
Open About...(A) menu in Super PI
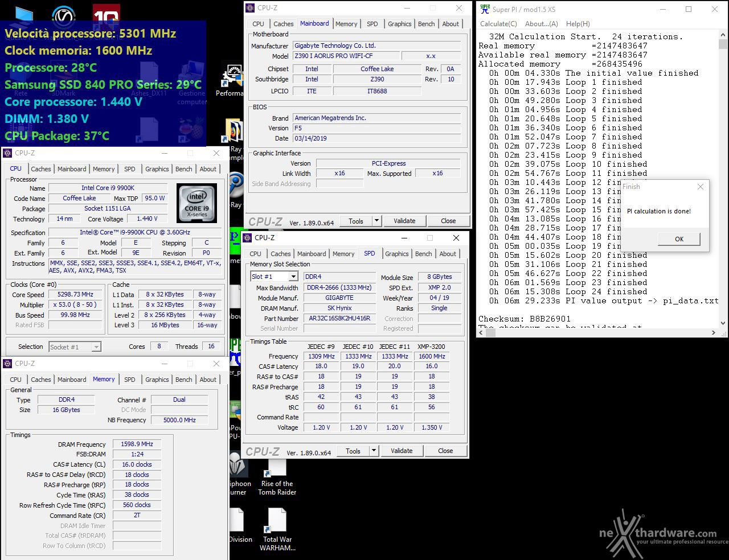[x=542, y=24]
